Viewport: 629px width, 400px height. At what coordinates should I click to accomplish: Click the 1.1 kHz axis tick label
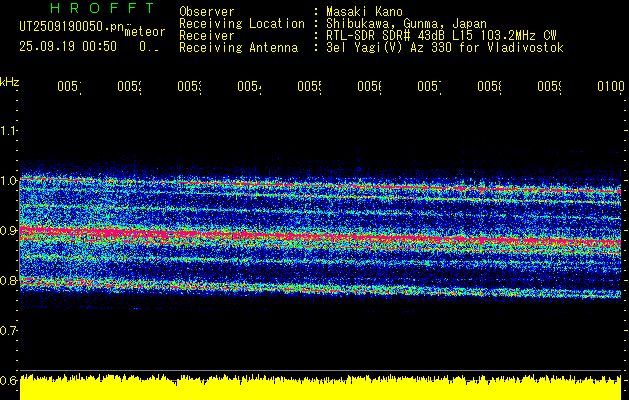pos(8,130)
